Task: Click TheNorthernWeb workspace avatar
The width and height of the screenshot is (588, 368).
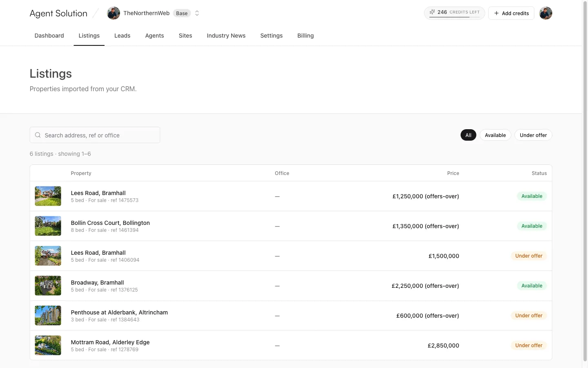Action: [x=114, y=13]
